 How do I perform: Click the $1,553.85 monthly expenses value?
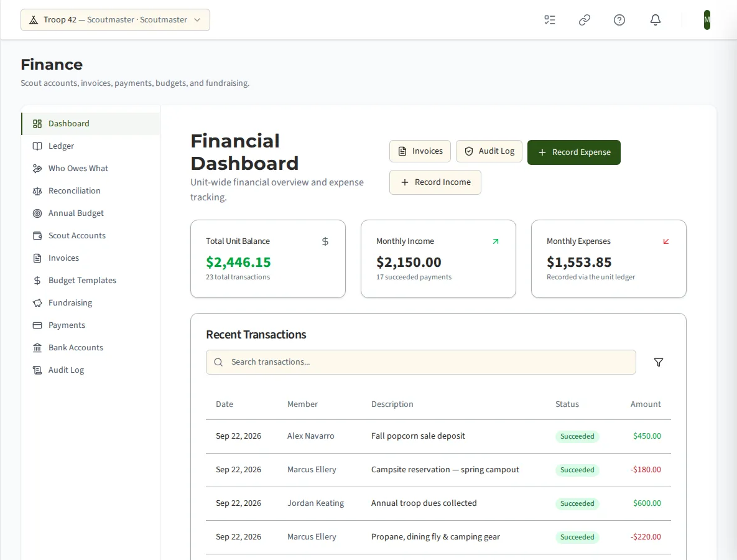tap(579, 263)
